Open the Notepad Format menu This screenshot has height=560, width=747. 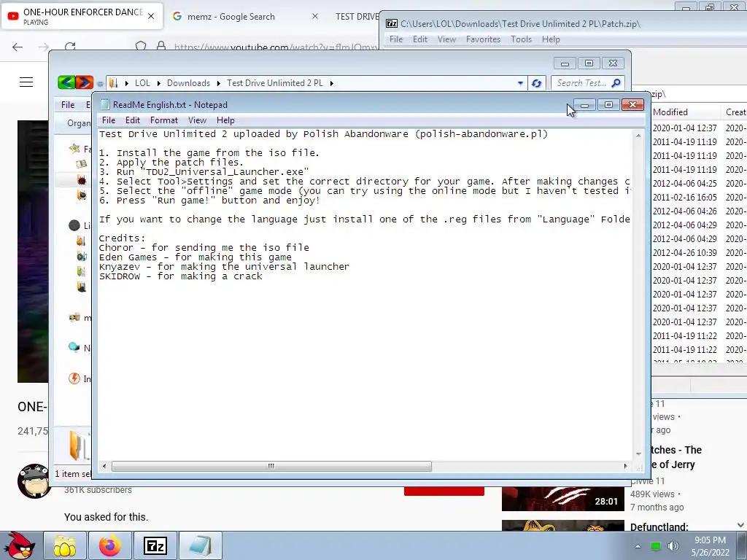tap(164, 120)
